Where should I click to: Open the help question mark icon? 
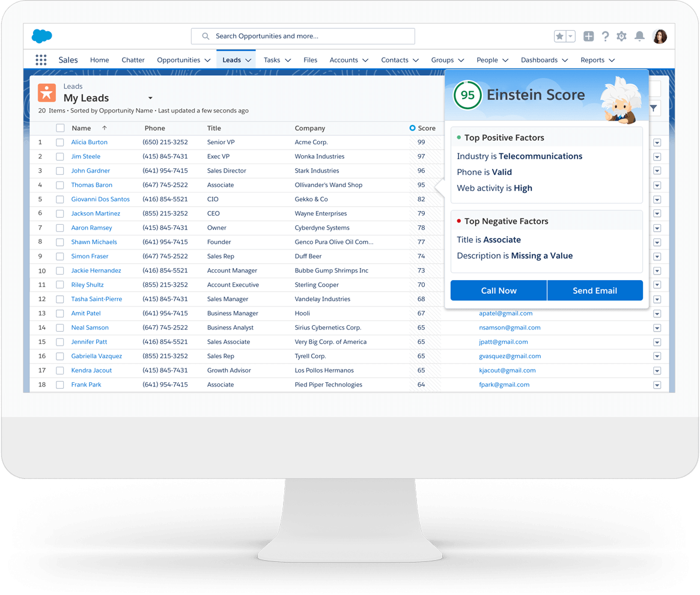click(x=605, y=37)
